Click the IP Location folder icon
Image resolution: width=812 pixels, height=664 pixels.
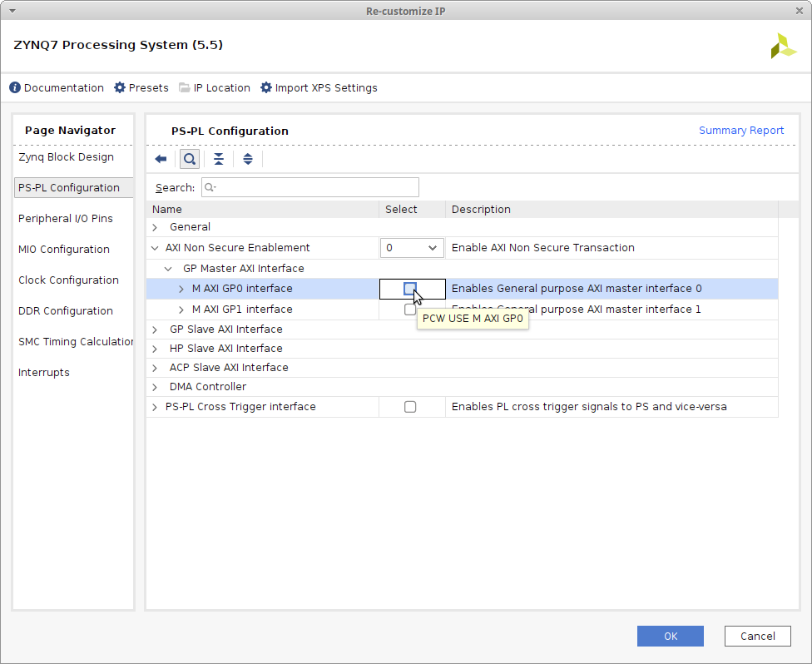pyautogui.click(x=185, y=87)
